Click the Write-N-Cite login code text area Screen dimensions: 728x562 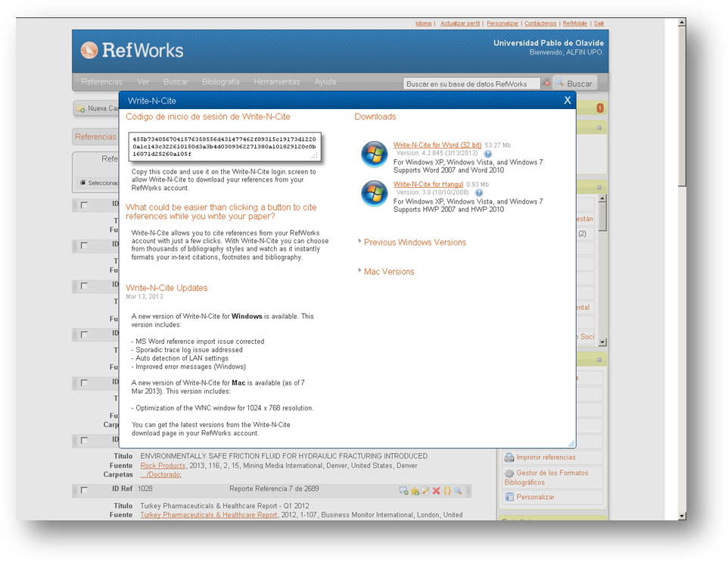coord(225,146)
